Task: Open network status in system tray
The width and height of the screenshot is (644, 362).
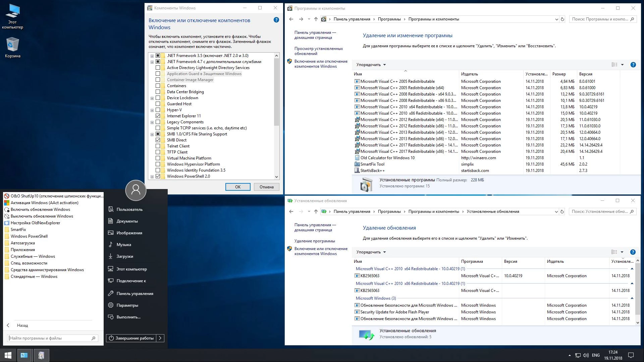Action: 578,355
